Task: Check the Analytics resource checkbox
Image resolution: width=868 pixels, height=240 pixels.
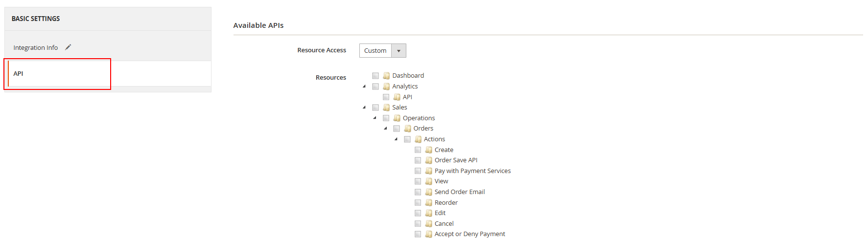Action: [375, 87]
